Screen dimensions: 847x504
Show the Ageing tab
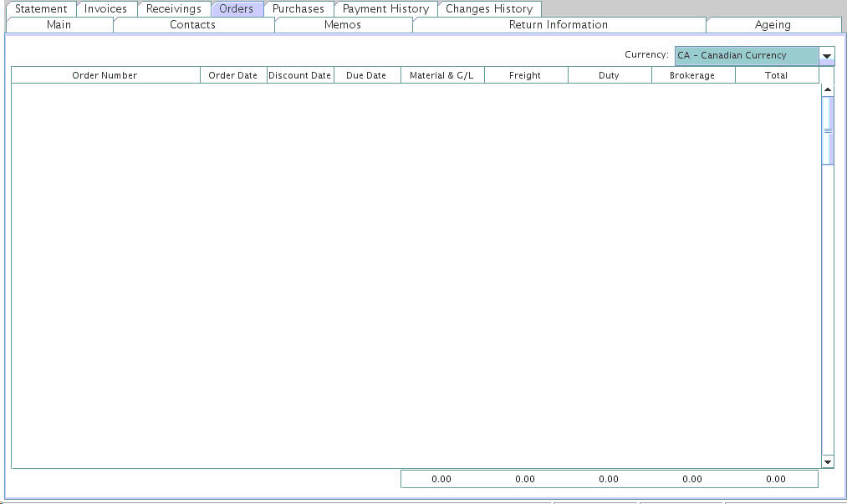(x=773, y=25)
